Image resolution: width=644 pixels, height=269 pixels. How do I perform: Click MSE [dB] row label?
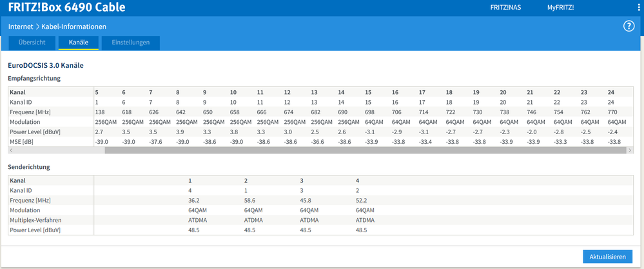click(21, 142)
